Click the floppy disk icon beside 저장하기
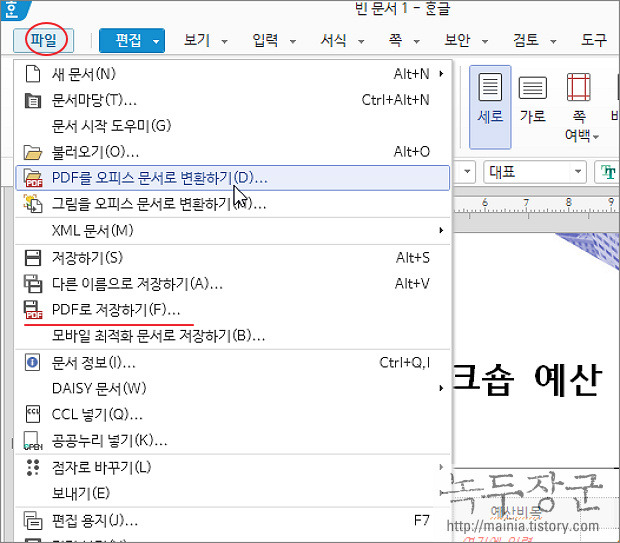Viewport: 620px width, 543px height. click(x=33, y=258)
